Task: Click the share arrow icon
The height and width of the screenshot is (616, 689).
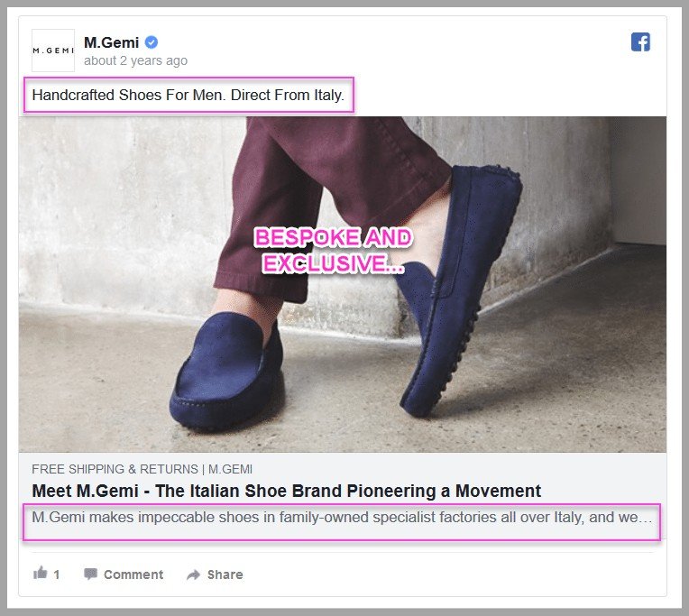Action: (x=193, y=575)
